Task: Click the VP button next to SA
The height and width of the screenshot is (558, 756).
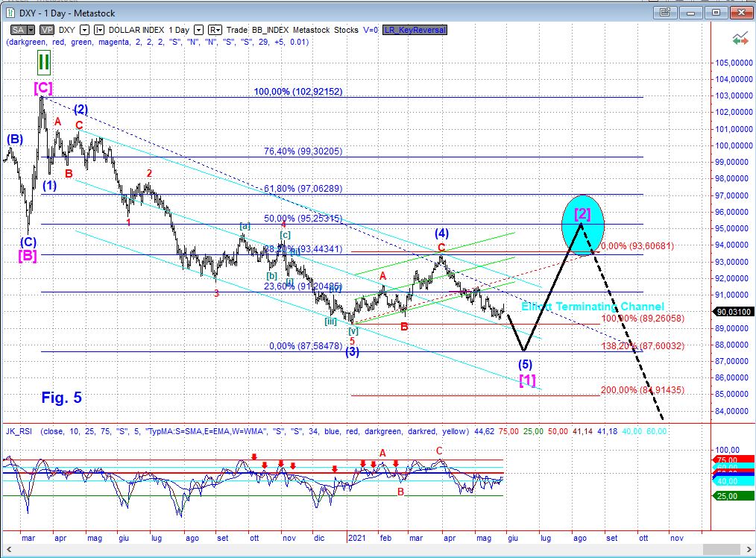Action: 46,30
